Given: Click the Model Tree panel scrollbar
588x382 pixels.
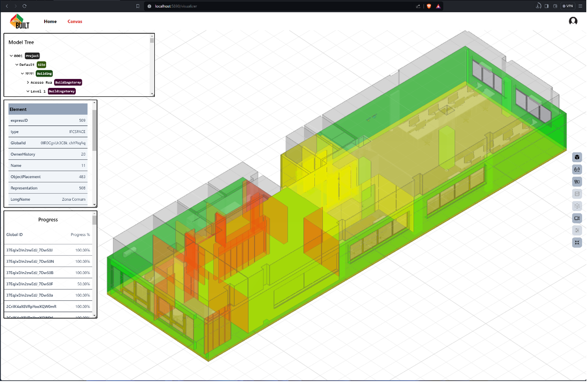Looking at the screenshot, I should (x=152, y=65).
